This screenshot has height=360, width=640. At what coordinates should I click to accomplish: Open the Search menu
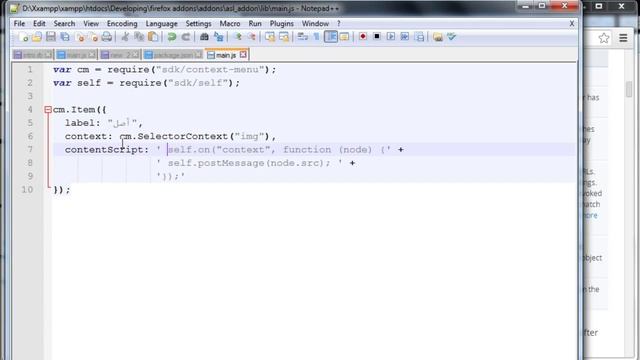click(64, 24)
